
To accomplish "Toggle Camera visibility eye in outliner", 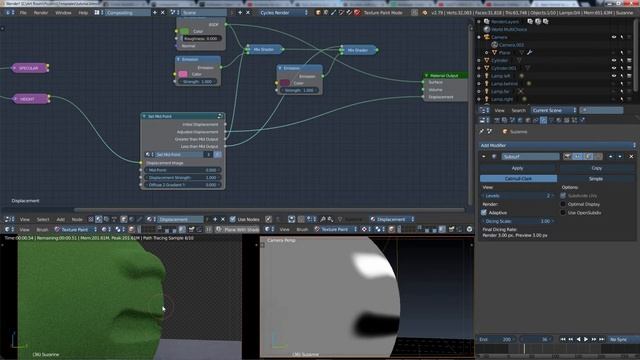I will pos(613,37).
